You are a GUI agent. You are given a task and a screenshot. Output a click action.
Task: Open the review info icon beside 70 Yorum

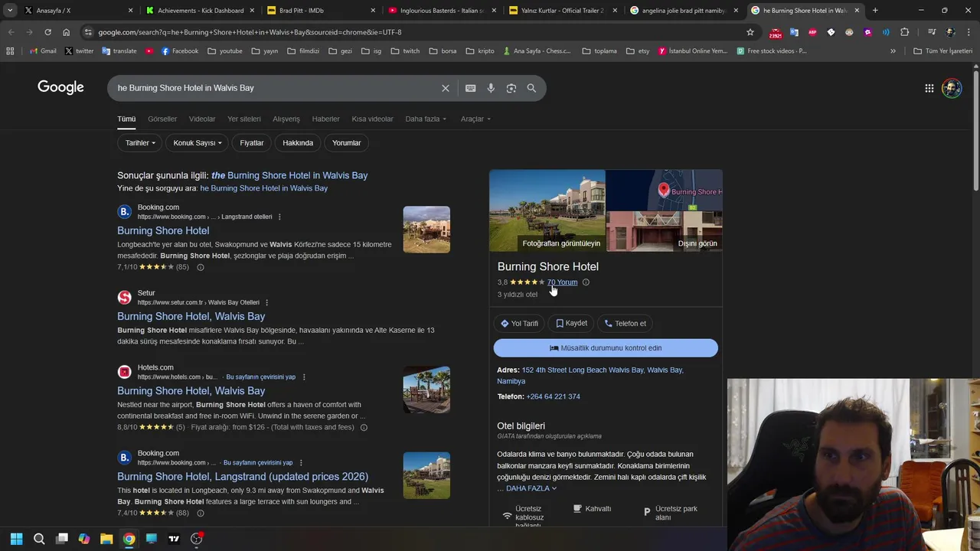point(586,282)
